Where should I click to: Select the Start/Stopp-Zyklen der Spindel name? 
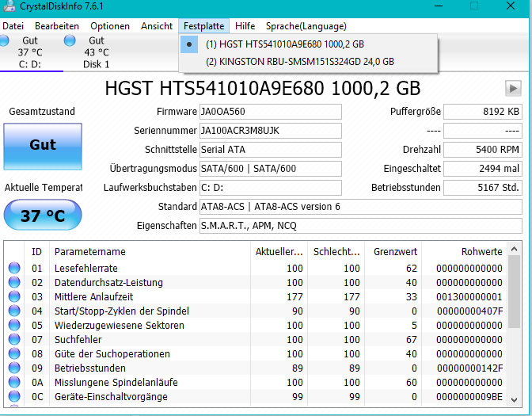[122, 311]
